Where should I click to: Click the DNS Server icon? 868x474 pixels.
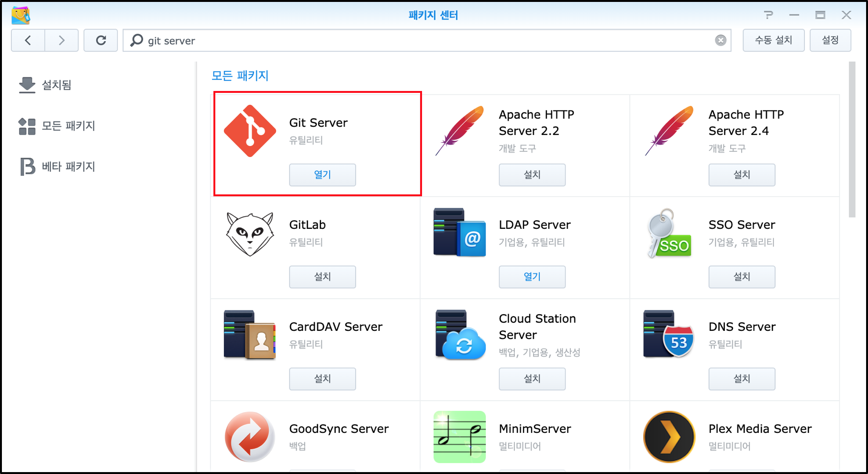tap(669, 334)
